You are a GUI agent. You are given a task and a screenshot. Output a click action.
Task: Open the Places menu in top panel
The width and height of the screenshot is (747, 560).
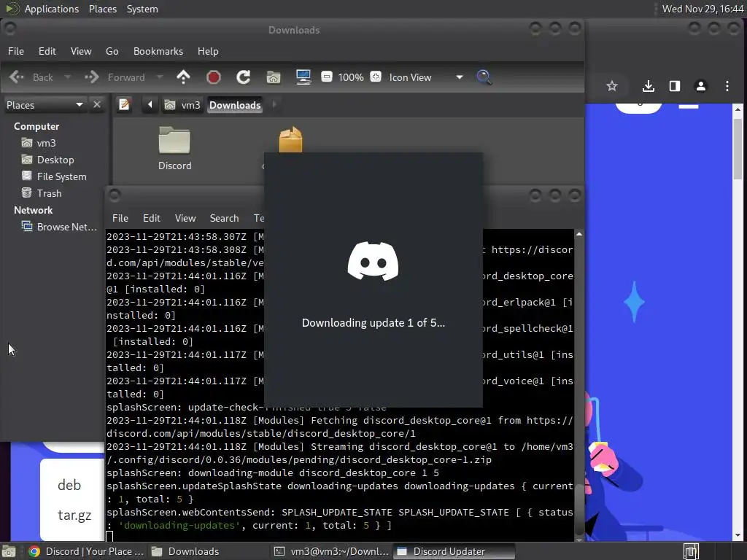coord(103,9)
